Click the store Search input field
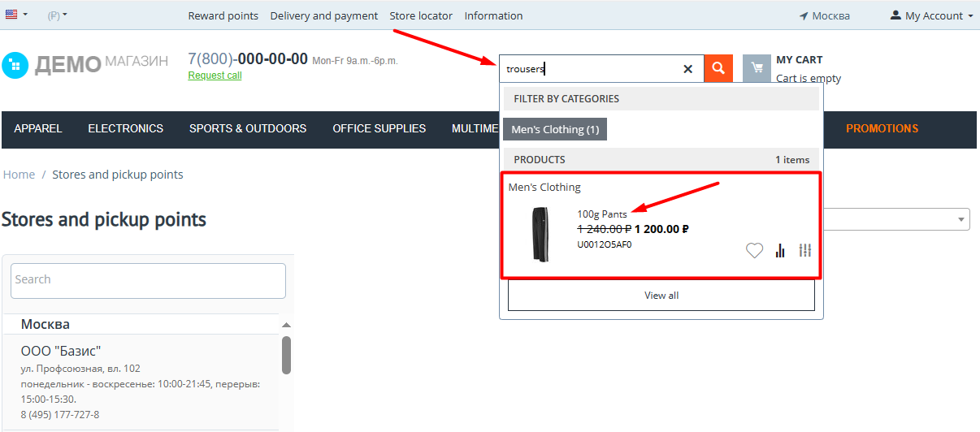The image size is (980, 432). tap(148, 279)
